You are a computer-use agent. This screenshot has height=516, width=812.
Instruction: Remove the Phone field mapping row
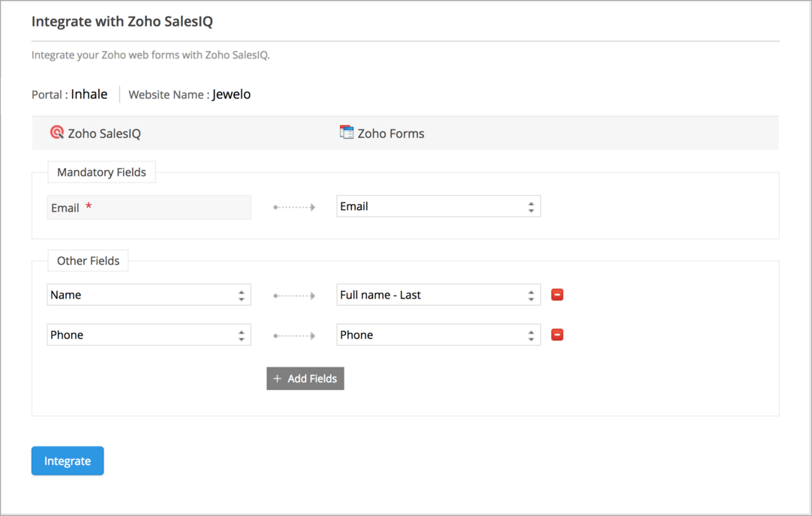(557, 334)
